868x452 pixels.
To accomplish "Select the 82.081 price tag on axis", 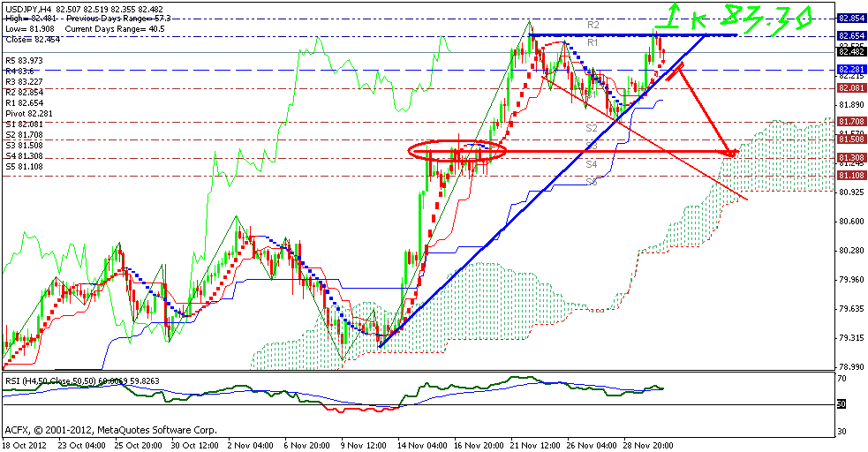I will tap(850, 88).
